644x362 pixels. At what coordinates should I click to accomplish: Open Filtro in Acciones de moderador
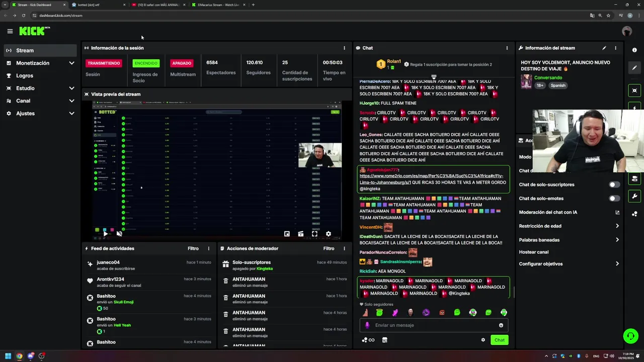(x=329, y=248)
